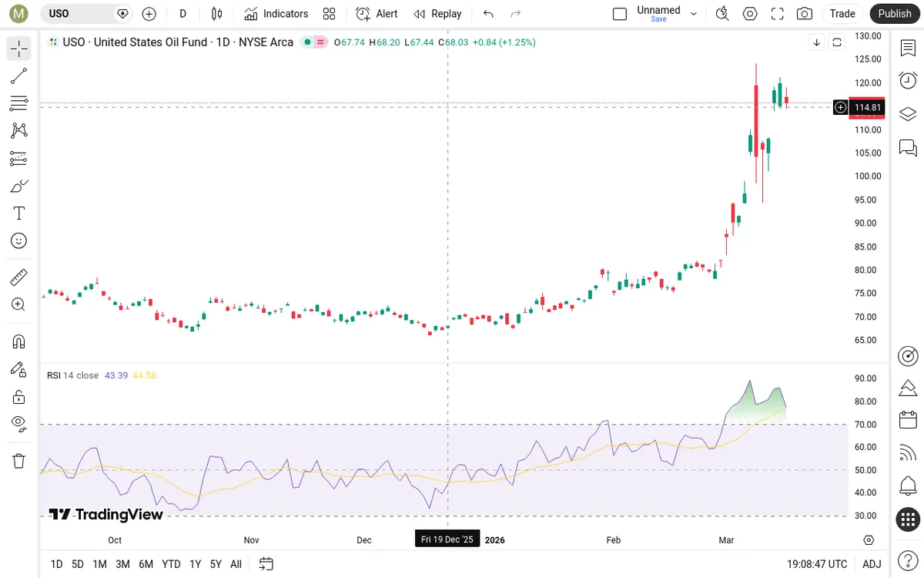Open the Indicators dialog
The image size is (924, 578).
click(276, 13)
